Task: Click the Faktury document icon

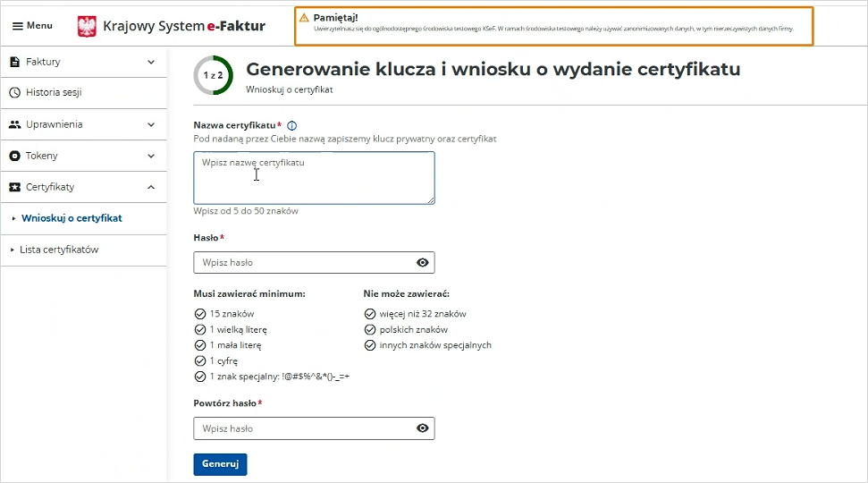Action: click(x=14, y=62)
